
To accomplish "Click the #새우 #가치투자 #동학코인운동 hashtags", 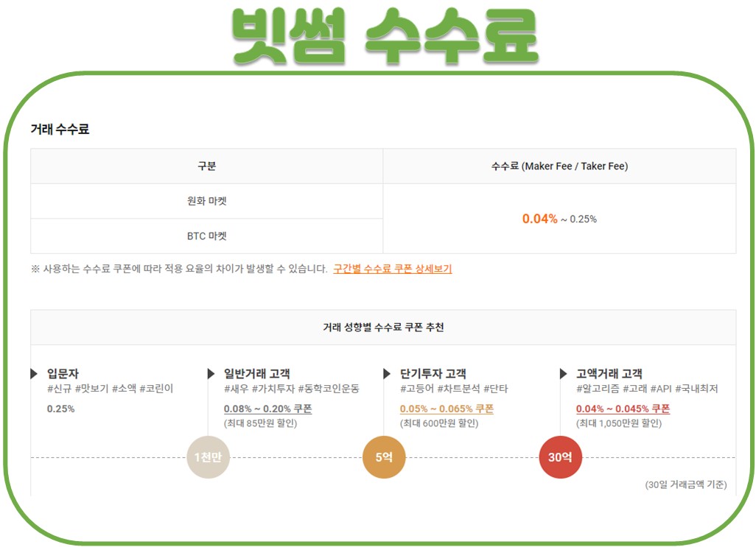I will tap(292, 389).
